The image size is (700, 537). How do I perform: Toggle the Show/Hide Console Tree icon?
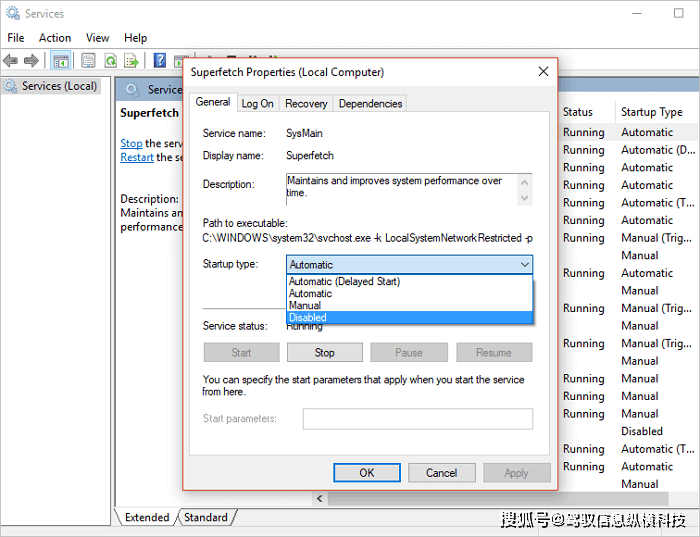[x=60, y=61]
